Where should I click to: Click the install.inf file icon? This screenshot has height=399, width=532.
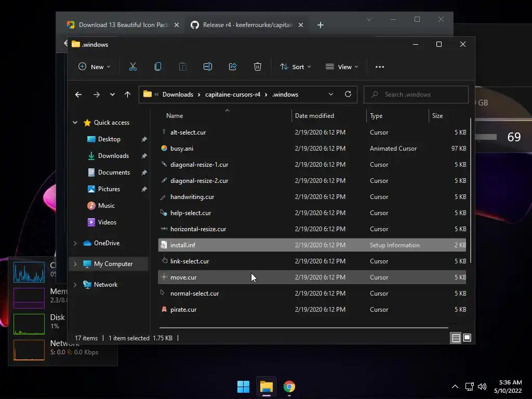point(164,245)
